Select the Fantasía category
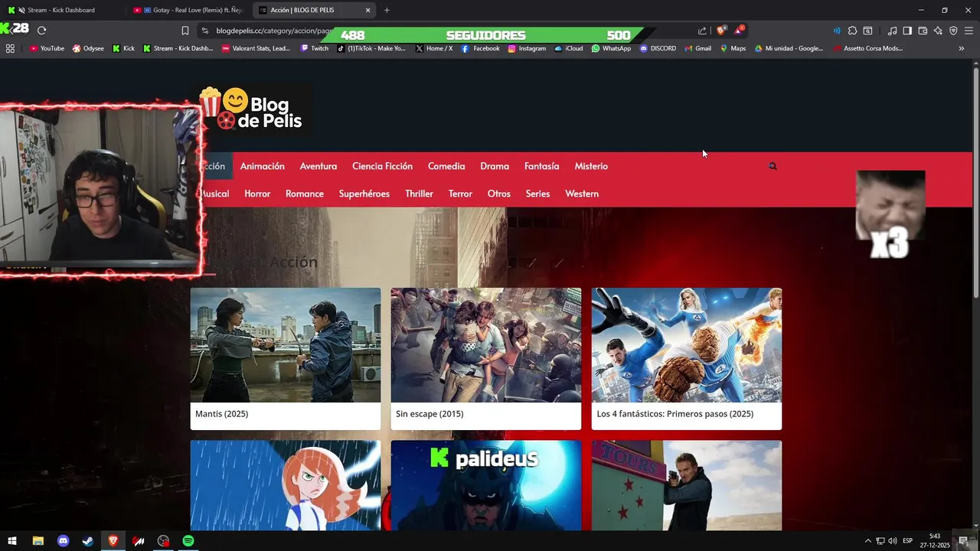This screenshot has height=551, width=980. pyautogui.click(x=541, y=166)
